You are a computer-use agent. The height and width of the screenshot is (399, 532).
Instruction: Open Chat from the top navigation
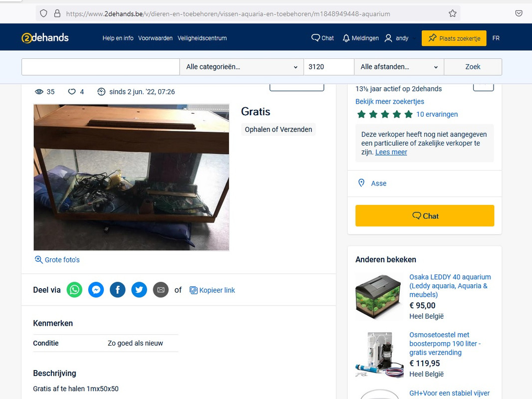tap(322, 38)
